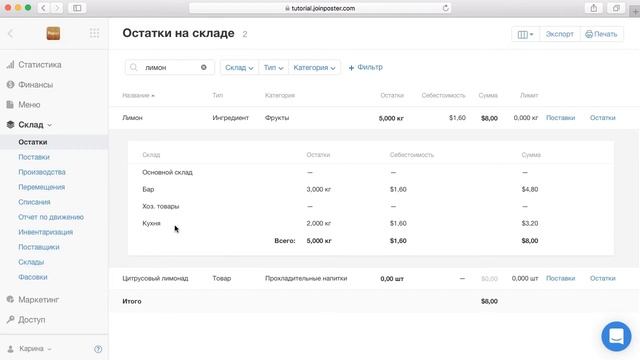Screen dimensions: 640x360
Task: Click the Экспорт button
Action: click(x=560, y=34)
